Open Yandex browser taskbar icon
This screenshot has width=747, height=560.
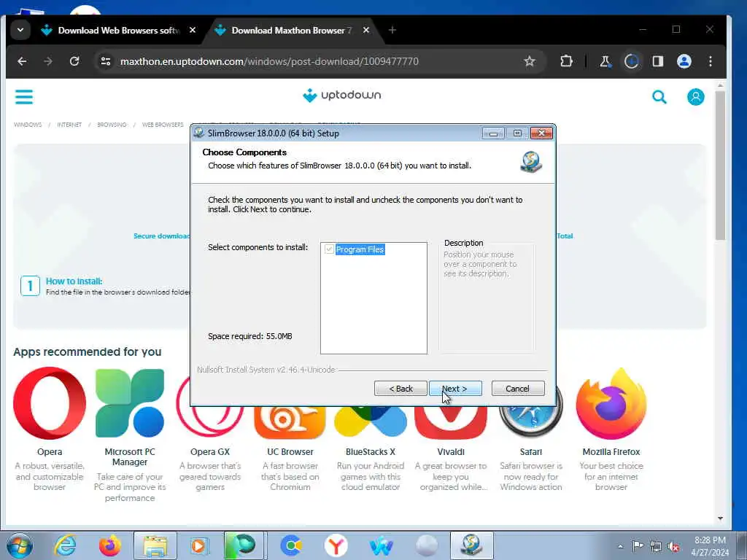336,545
